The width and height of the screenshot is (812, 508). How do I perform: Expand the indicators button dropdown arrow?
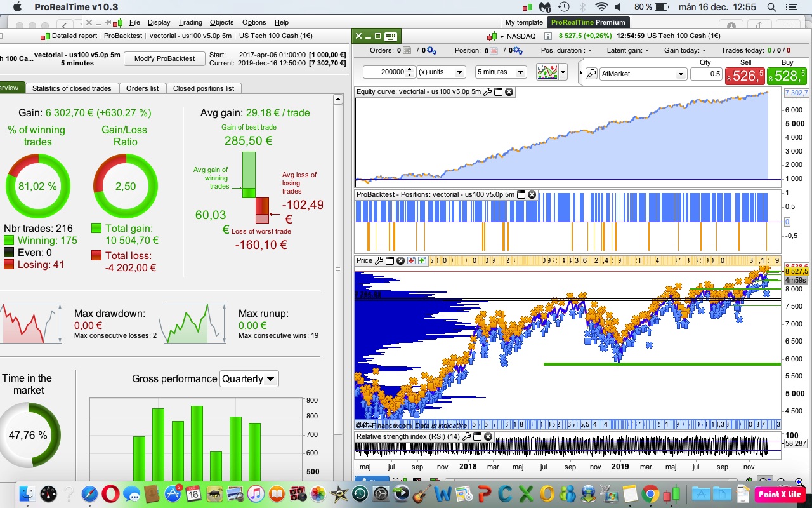[563, 72]
